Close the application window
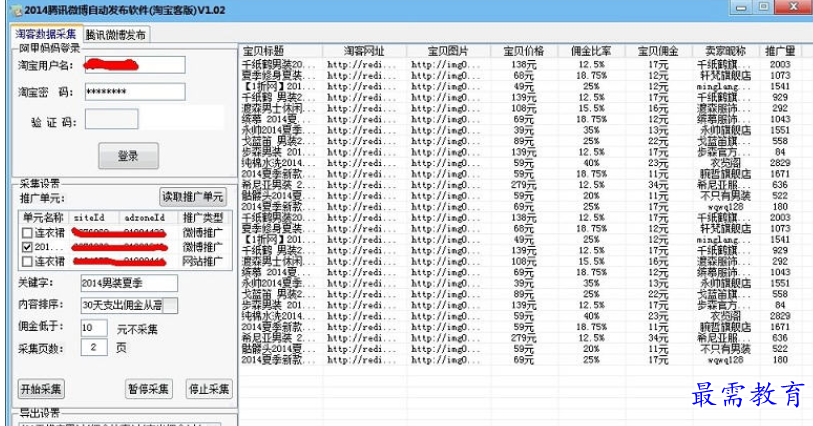 tap(793, 7)
